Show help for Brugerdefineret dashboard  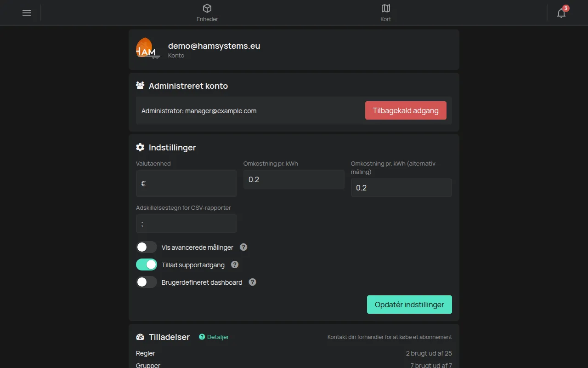click(252, 282)
